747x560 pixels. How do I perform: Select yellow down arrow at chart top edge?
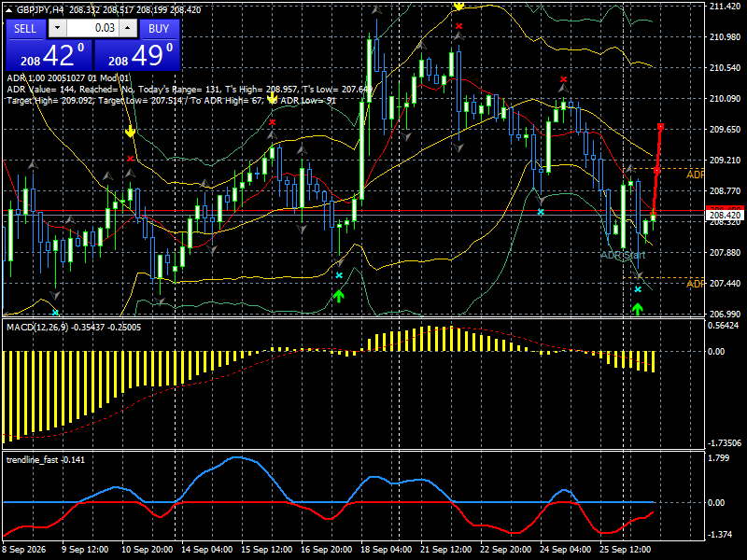[x=458, y=7]
